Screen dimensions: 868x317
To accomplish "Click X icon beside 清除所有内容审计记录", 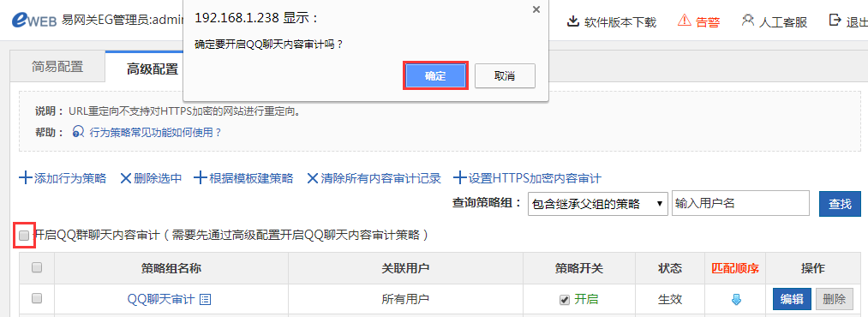I will pos(314,178).
